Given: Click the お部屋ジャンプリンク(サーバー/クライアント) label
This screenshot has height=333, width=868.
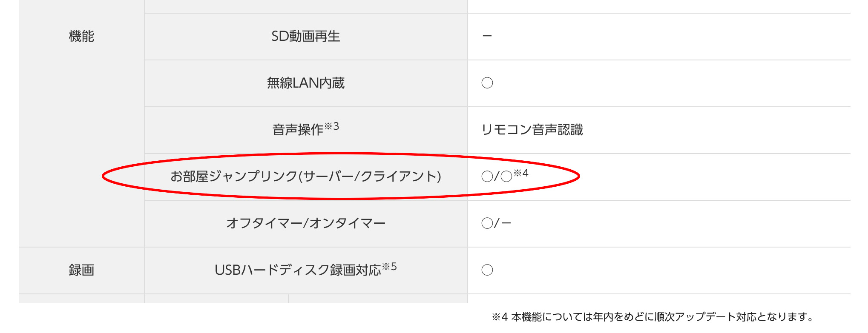Looking at the screenshot, I should [x=305, y=176].
